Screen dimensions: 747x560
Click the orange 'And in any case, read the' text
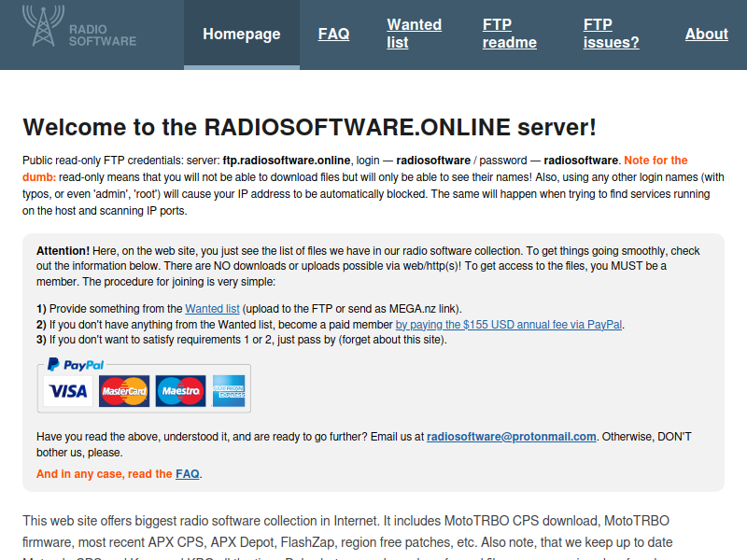click(x=105, y=474)
